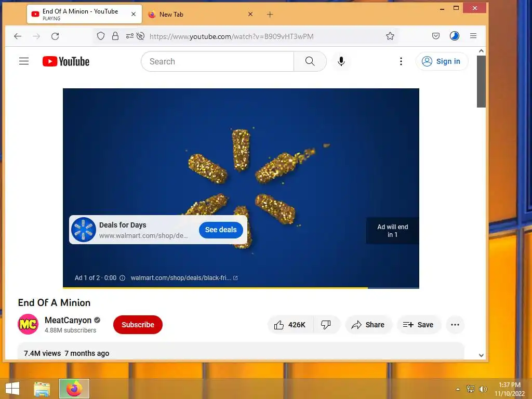532x399 pixels.
Task: Click the forward navigation arrow
Action: click(x=36, y=36)
